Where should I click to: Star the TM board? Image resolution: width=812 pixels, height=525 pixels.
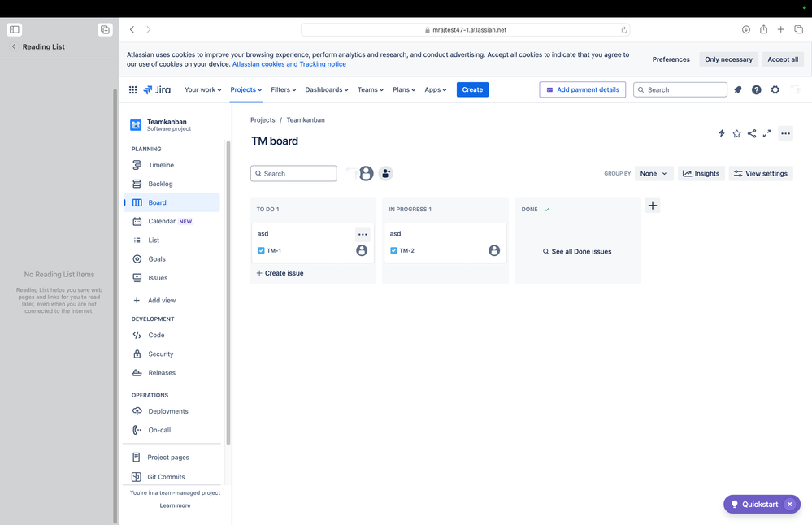pyautogui.click(x=736, y=133)
